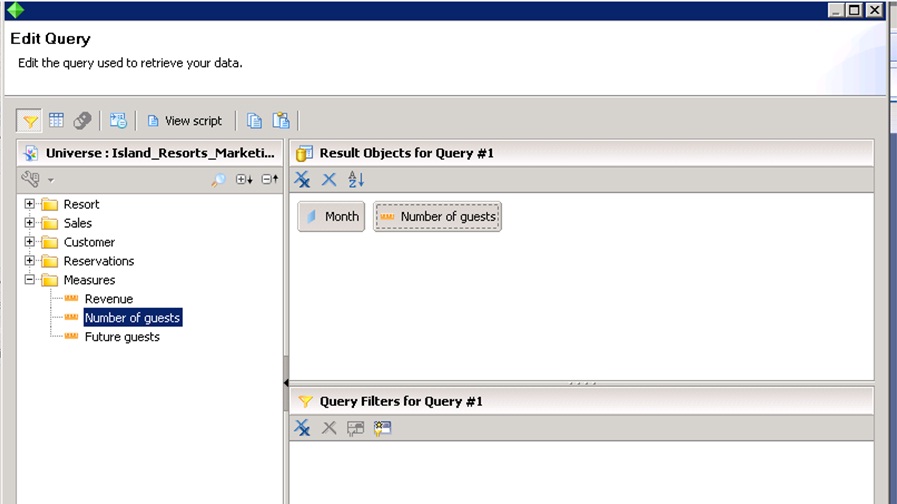This screenshot has height=504, width=897.
Task: Click Remove selected object in Result Objects
Action: click(x=329, y=180)
